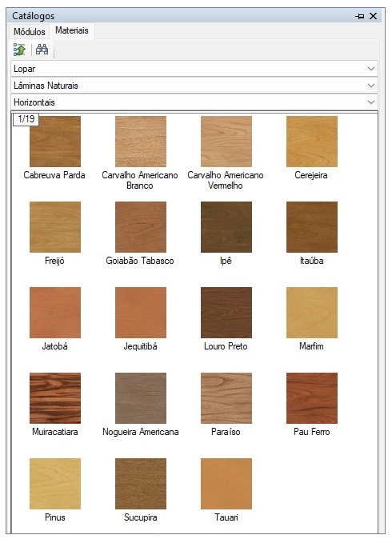Click the Goiabão Tabasco label
Image resolution: width=392 pixels, height=539 pixels.
(x=140, y=261)
